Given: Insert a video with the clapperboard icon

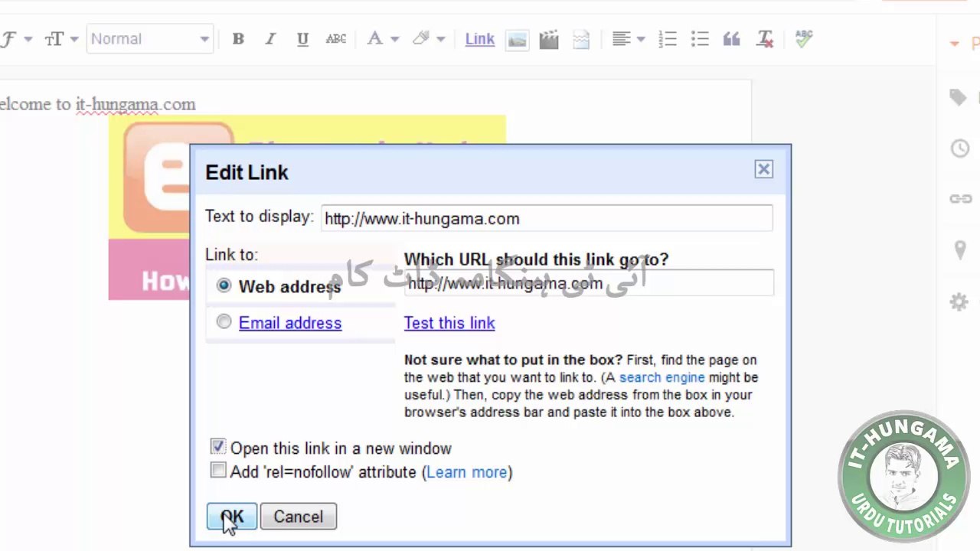Looking at the screenshot, I should (549, 39).
